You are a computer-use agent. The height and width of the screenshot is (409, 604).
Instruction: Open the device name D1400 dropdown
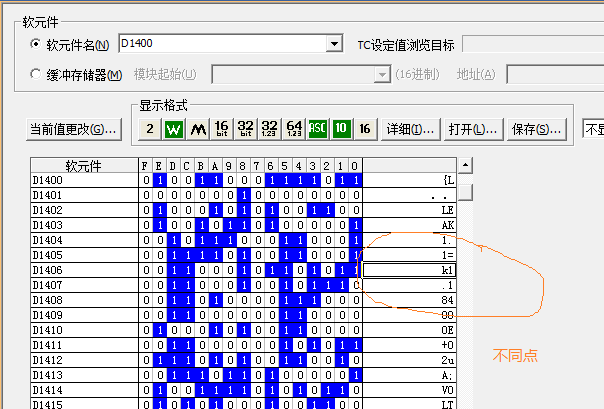pyautogui.click(x=334, y=45)
